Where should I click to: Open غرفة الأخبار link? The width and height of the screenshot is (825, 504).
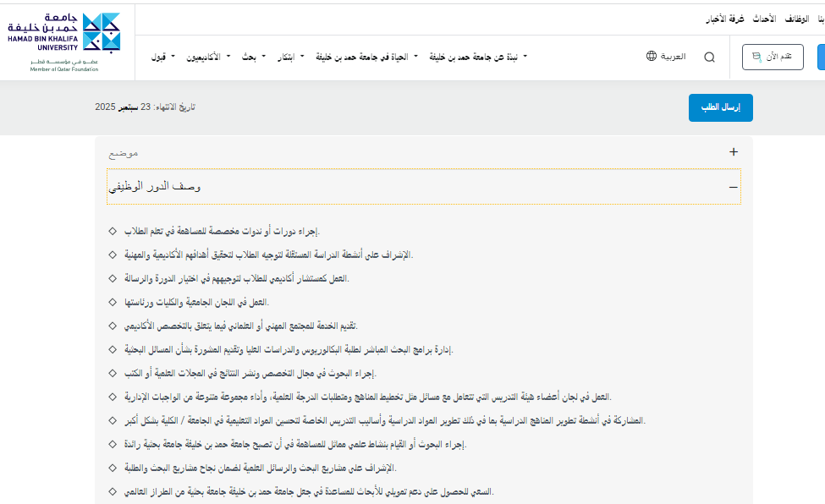[725, 19]
